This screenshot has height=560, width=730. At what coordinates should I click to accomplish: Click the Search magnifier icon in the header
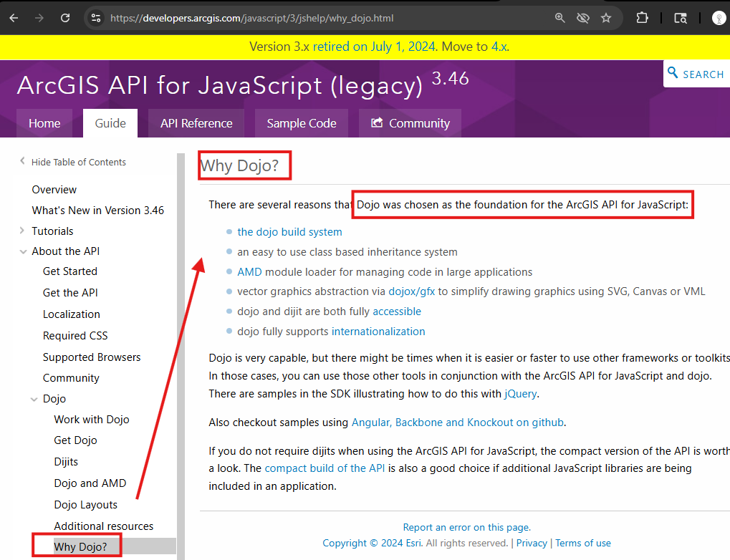672,73
